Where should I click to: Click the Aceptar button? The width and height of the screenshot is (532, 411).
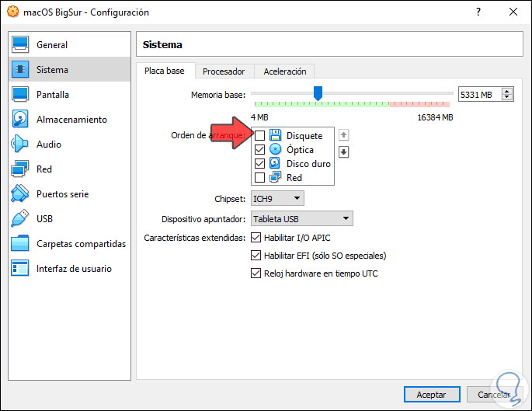[432, 395]
